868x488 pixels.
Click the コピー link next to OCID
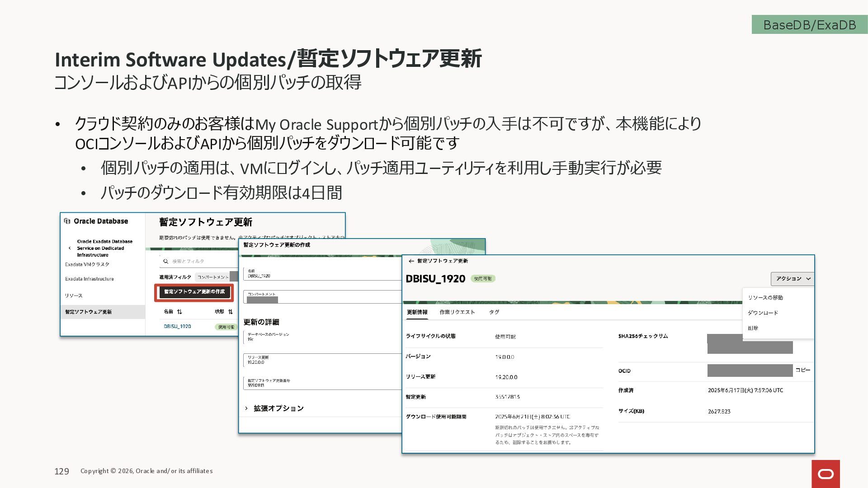tap(803, 370)
